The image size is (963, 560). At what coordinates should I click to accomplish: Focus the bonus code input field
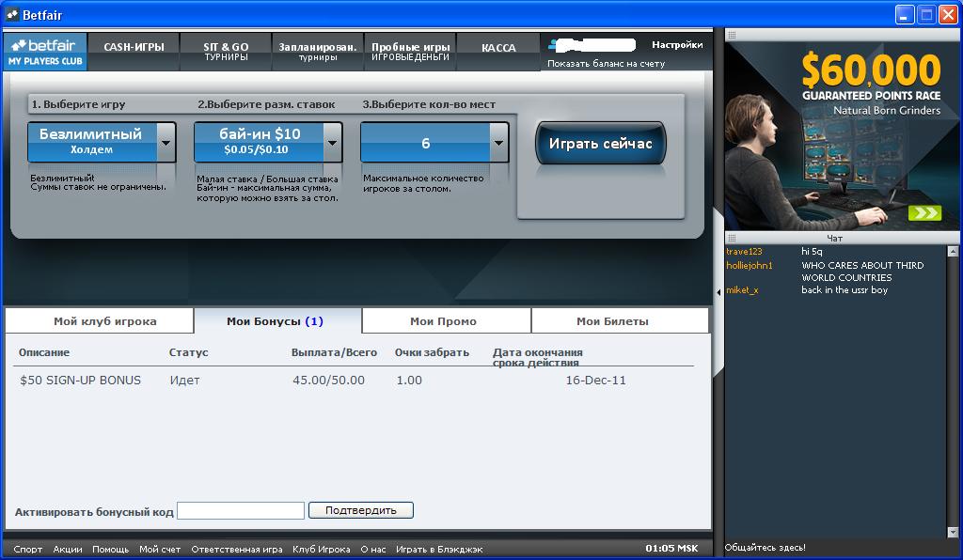241,511
